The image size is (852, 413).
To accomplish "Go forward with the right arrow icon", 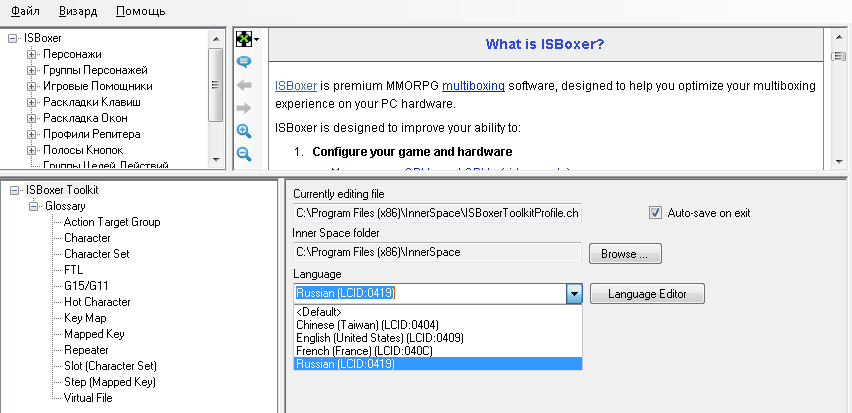I will click(244, 108).
